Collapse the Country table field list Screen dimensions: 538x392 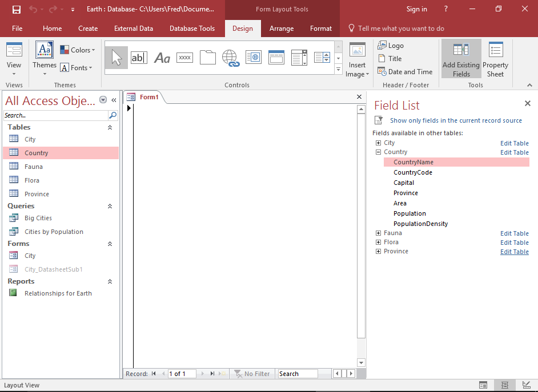[x=378, y=152]
